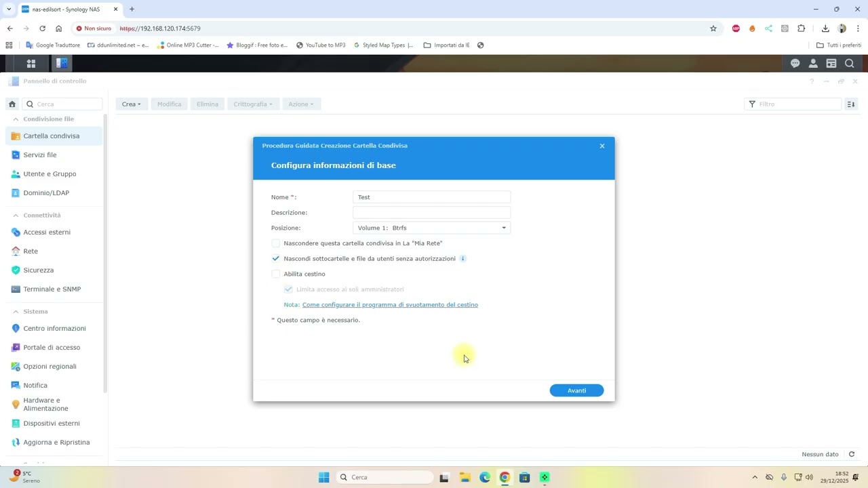
Task: Click the DSM search magnifier icon
Action: [x=849, y=63]
